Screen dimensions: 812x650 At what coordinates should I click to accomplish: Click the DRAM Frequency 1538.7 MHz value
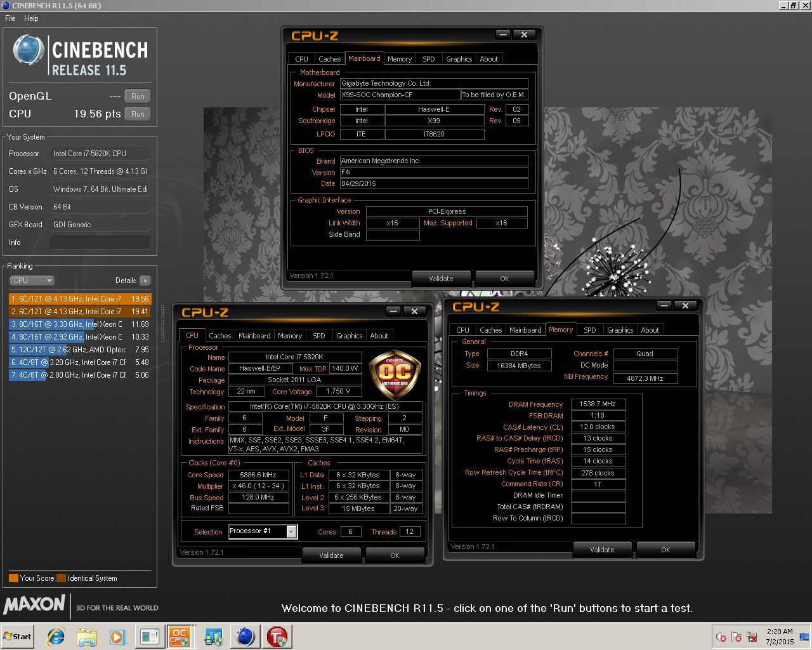(x=598, y=404)
